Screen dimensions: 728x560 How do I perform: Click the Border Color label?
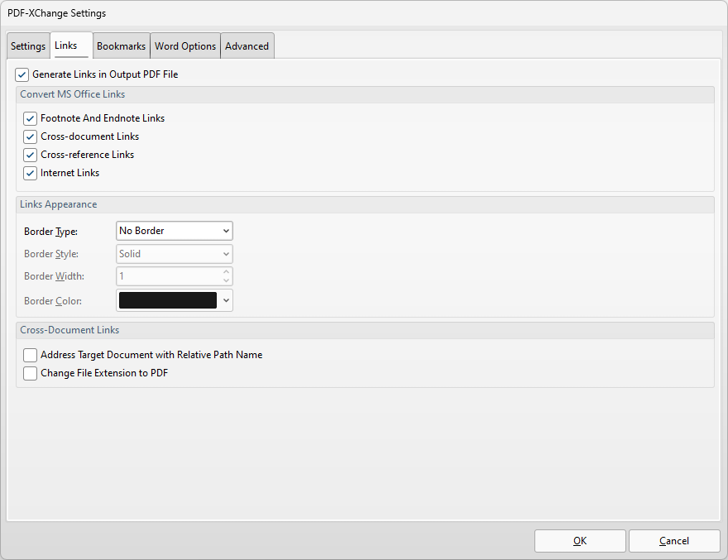[53, 301]
